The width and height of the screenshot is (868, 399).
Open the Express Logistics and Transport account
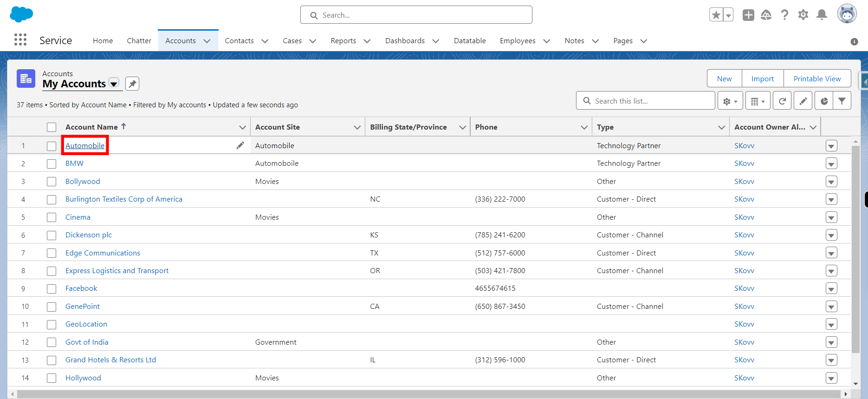point(117,271)
